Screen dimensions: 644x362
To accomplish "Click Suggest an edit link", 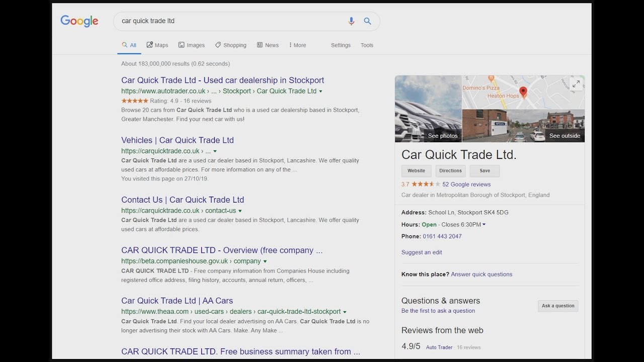I will [x=422, y=252].
